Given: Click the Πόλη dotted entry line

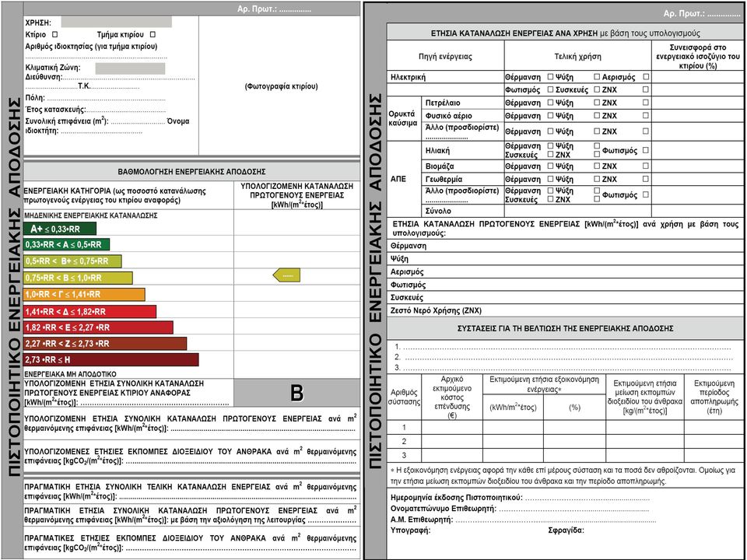Looking at the screenshot, I should click(106, 99).
